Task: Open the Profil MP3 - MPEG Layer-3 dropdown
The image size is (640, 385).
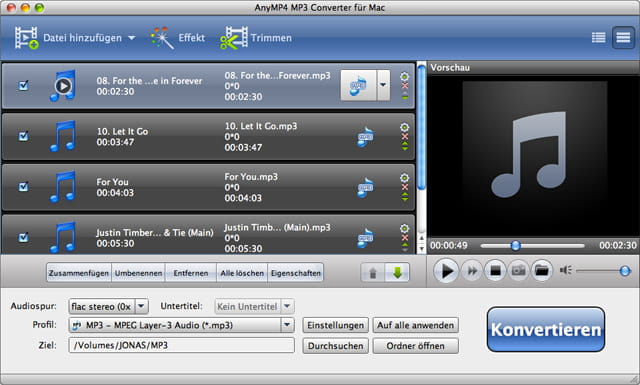Action: tap(181, 325)
